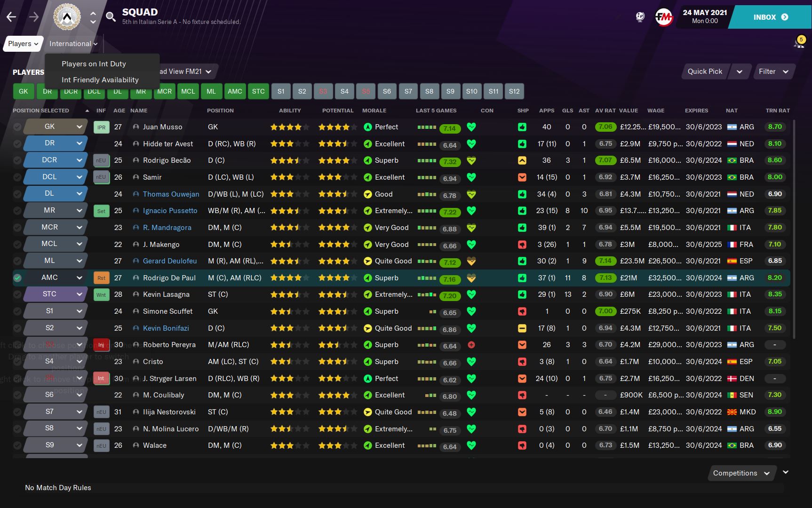
Task: Open the AMC position selected dropdown
Action: pos(79,278)
